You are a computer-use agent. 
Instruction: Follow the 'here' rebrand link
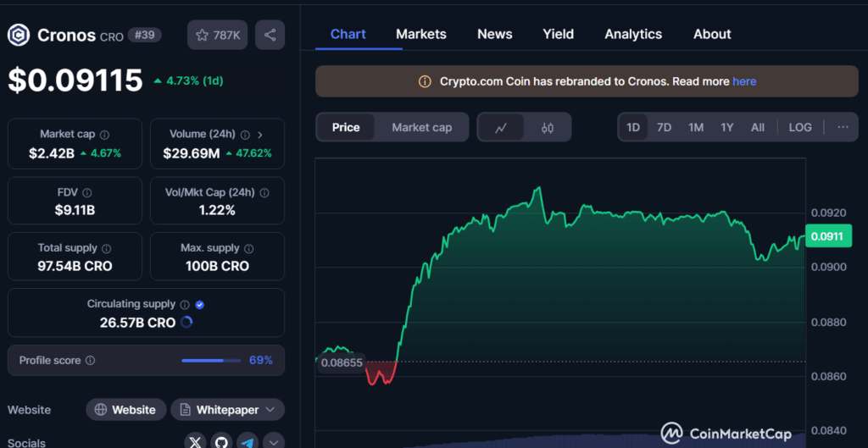click(744, 82)
